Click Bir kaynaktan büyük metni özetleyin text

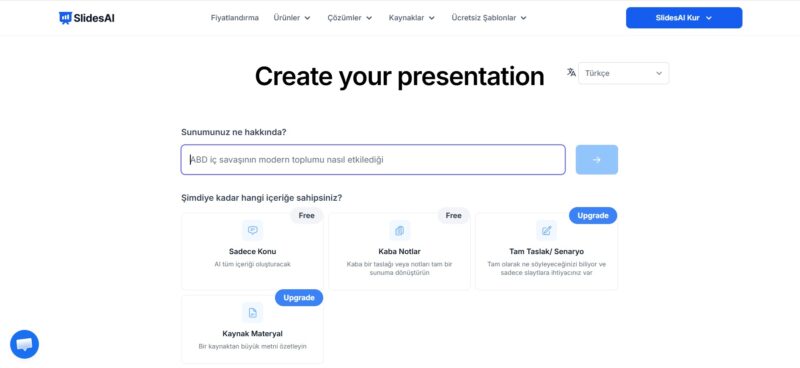coord(253,347)
